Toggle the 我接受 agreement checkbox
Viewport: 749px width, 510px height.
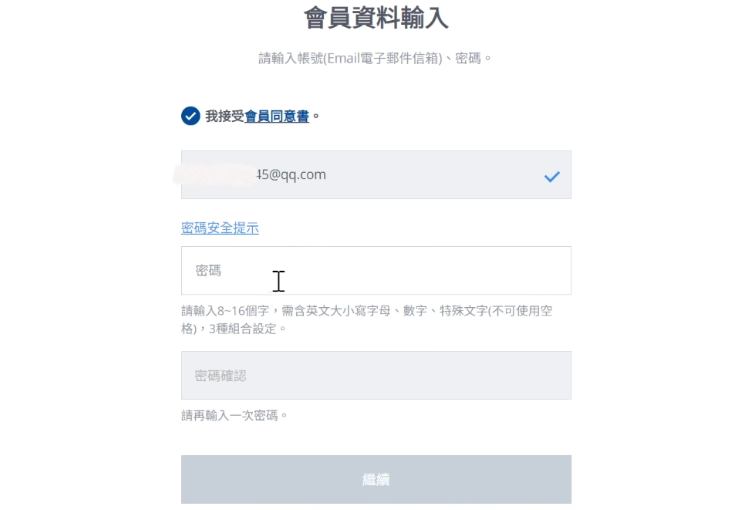[190, 116]
